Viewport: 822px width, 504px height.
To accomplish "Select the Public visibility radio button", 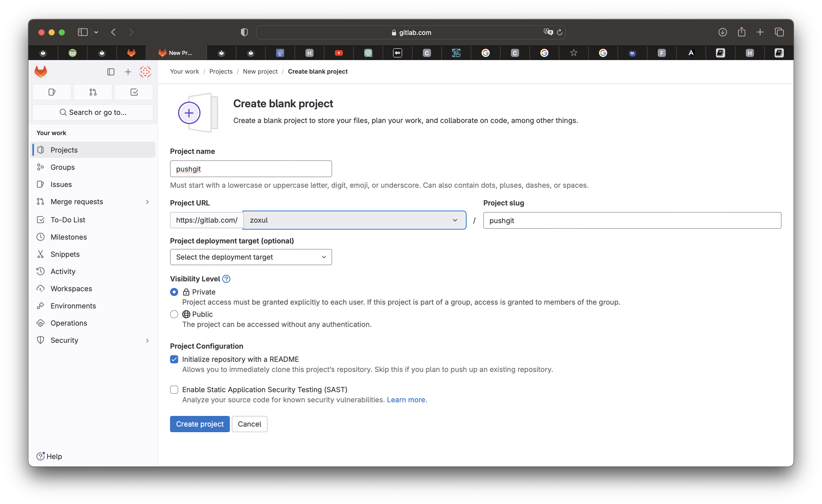I will click(x=174, y=314).
